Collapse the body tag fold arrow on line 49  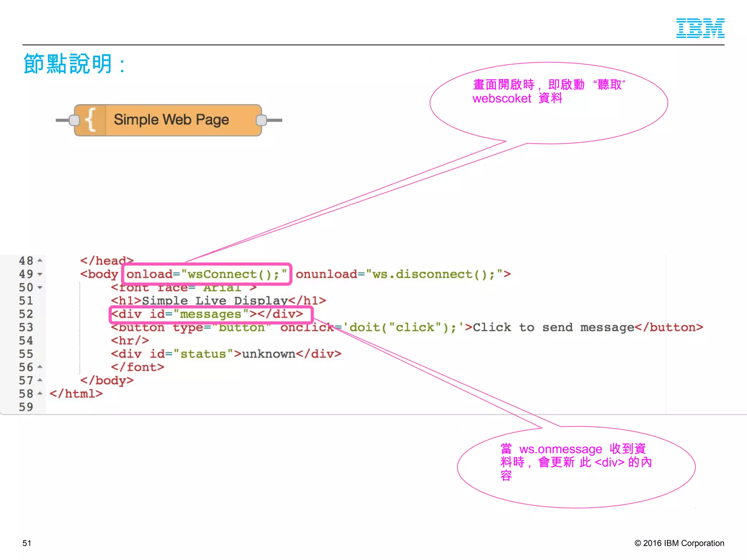pos(40,274)
